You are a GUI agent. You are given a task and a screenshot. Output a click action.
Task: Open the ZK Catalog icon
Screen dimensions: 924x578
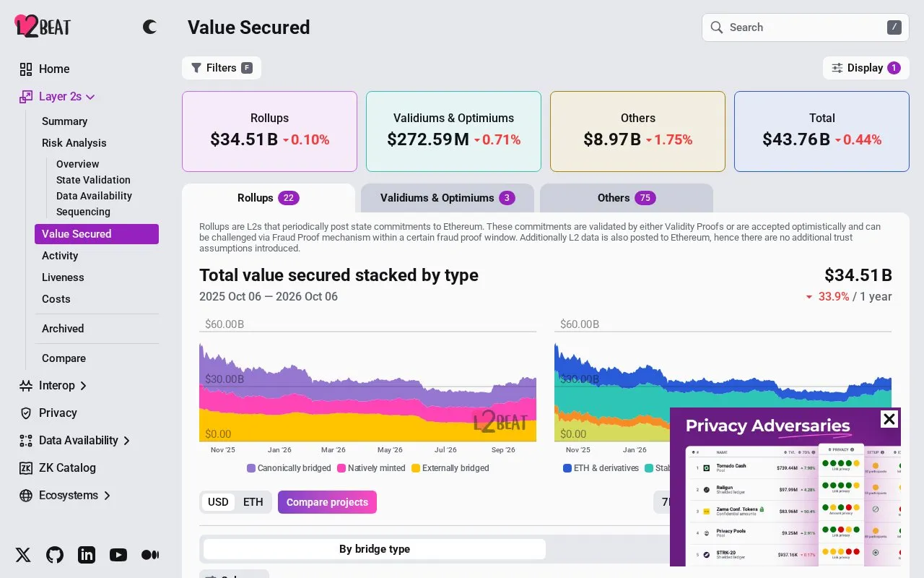pos(26,467)
